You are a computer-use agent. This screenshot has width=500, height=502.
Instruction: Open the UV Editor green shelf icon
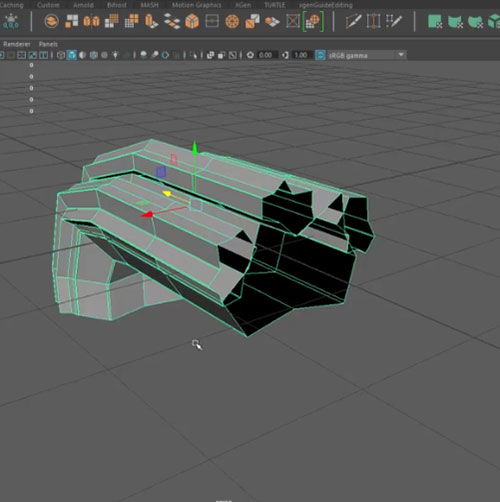pos(435,21)
